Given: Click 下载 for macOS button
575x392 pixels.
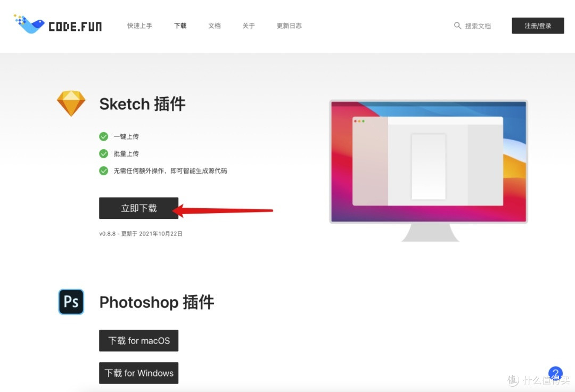Looking at the screenshot, I should click(x=138, y=341).
